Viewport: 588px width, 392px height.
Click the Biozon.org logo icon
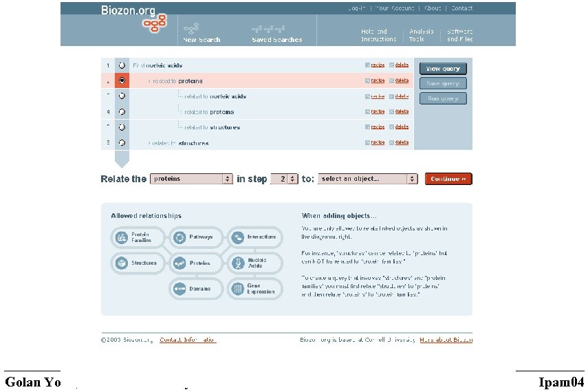pyautogui.click(x=155, y=23)
